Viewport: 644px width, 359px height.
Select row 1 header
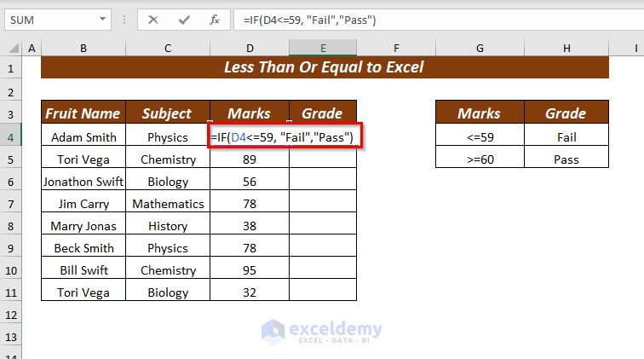pyautogui.click(x=11, y=68)
